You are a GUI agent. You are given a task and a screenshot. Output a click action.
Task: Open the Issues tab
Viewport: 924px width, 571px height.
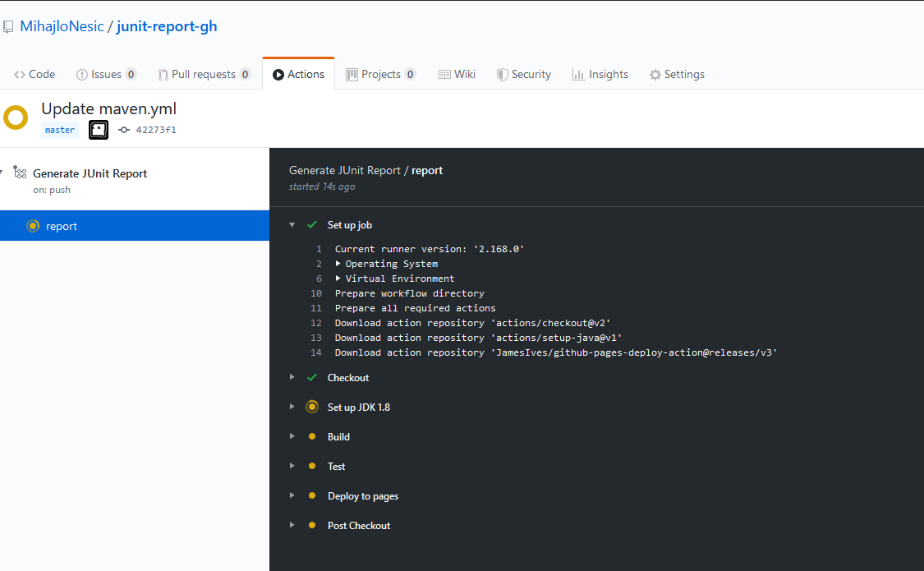(x=106, y=74)
